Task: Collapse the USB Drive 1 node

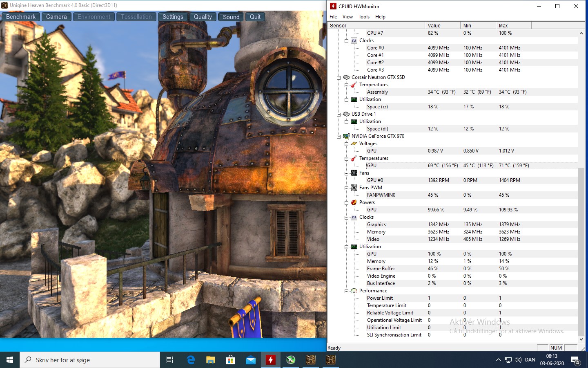Action: [339, 114]
